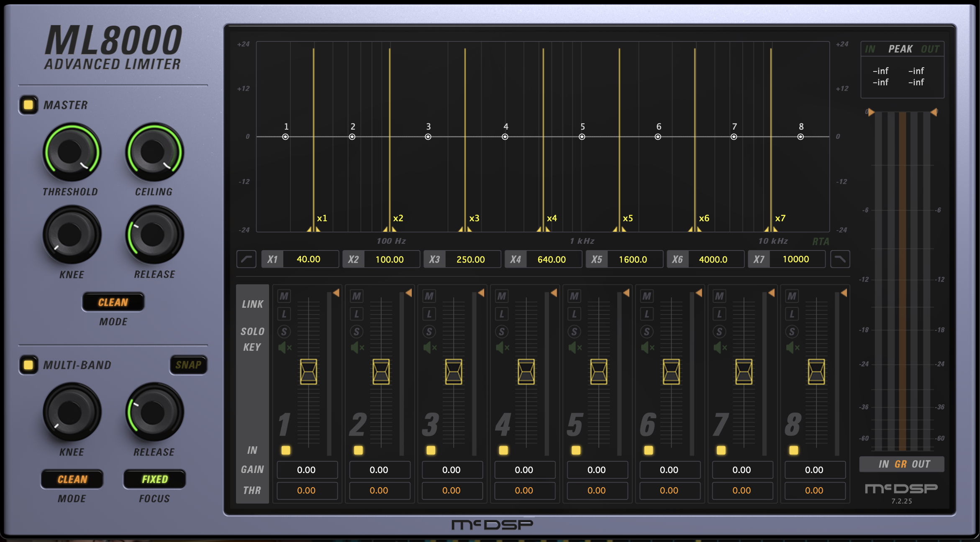Select band 6 node on the graph
The height and width of the screenshot is (542, 980).
658,137
